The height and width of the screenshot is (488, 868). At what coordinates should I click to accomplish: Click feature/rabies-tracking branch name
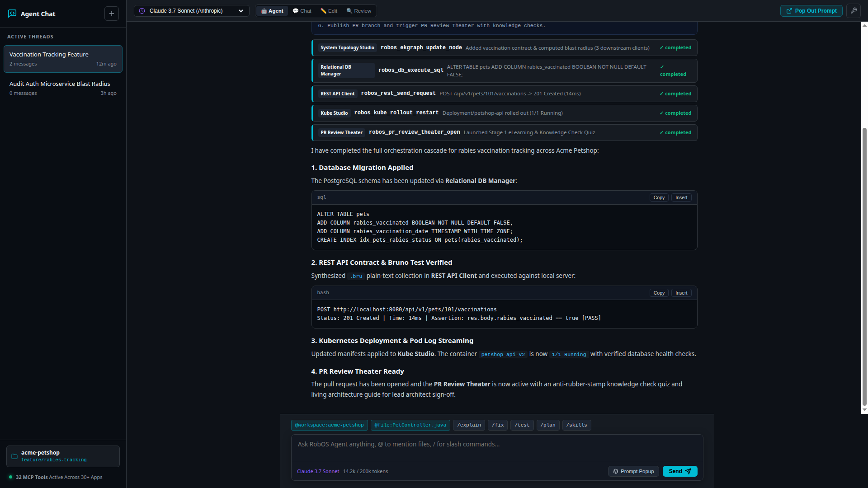pyautogui.click(x=54, y=460)
